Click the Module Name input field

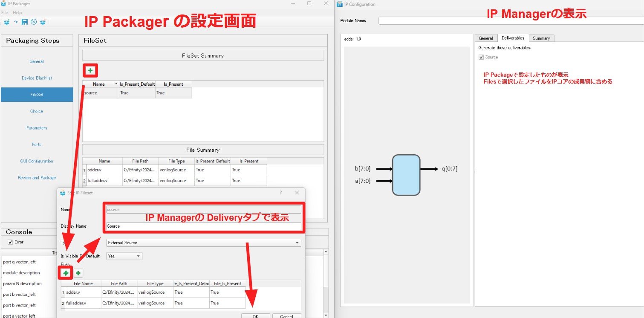(x=511, y=20)
